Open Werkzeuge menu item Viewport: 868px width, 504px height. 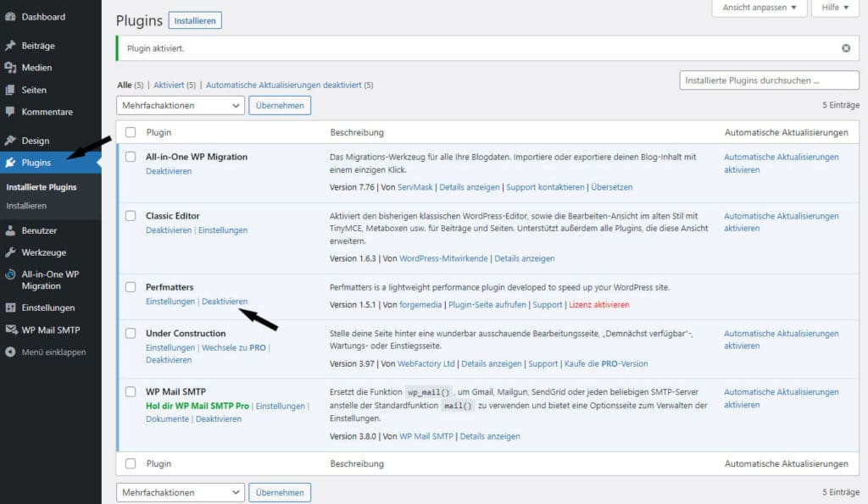(44, 252)
